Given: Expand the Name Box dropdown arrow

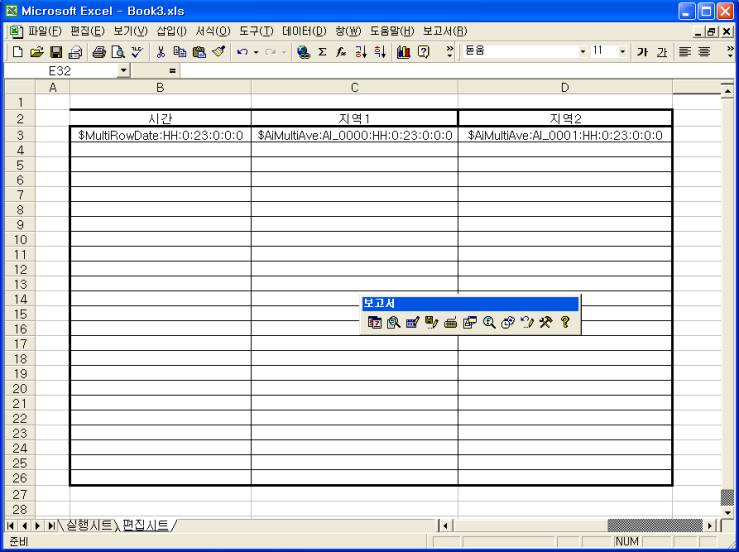Looking at the screenshot, I should (124, 71).
